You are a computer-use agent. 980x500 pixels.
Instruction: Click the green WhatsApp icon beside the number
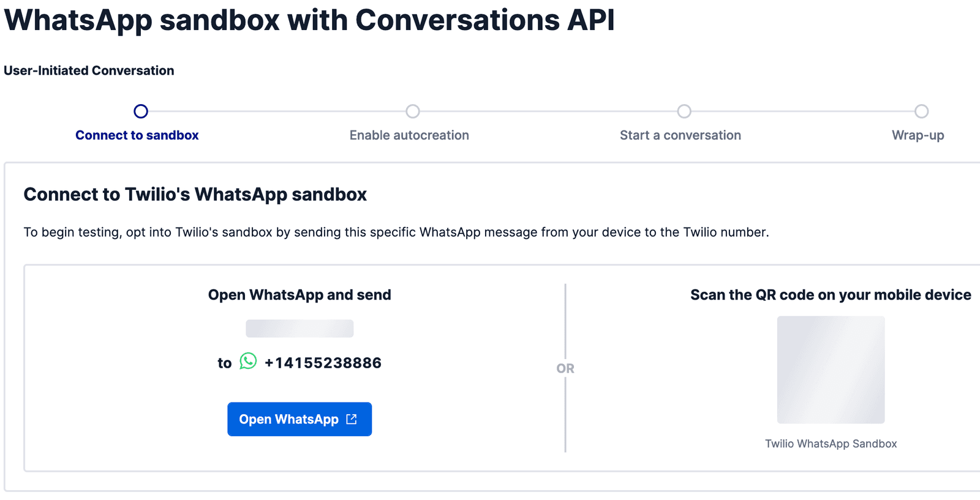(x=247, y=362)
